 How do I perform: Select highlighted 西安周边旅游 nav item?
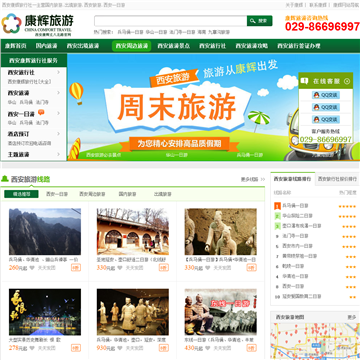point(132,46)
